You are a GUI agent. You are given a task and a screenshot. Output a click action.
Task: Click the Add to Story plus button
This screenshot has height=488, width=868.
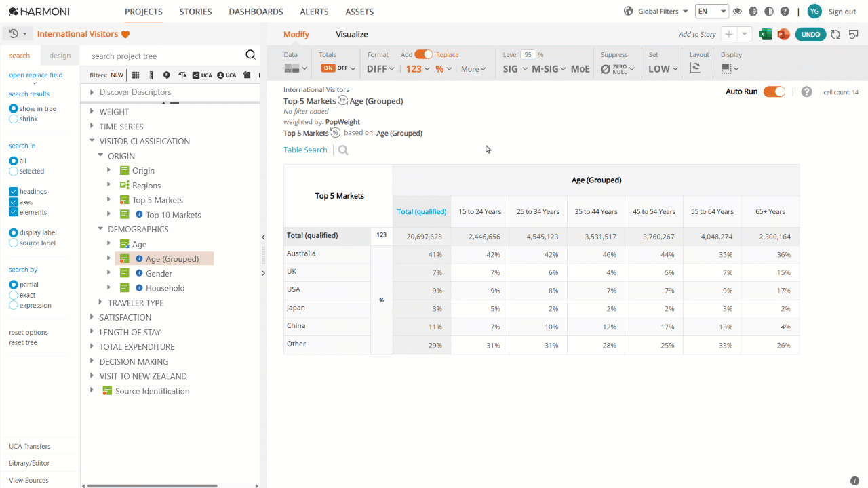click(729, 35)
